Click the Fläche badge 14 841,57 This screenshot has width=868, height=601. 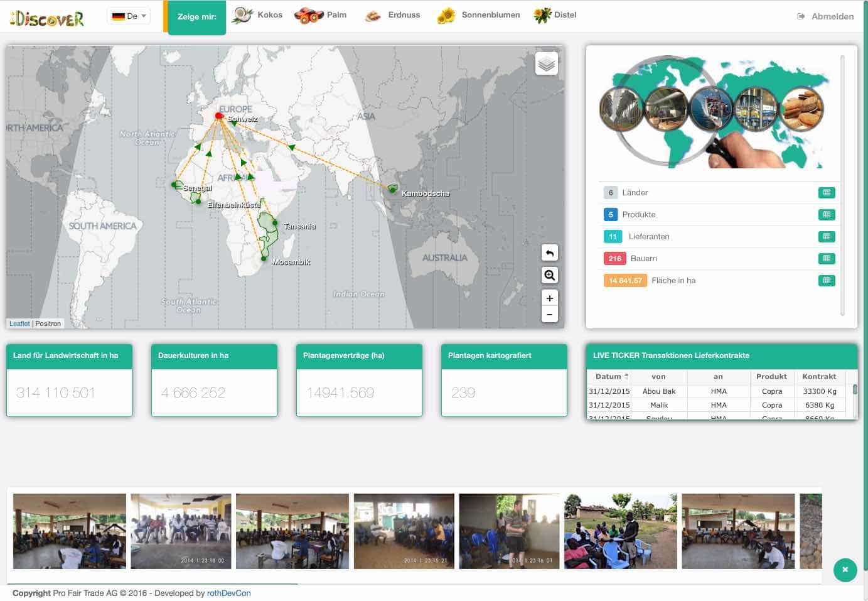626,281
